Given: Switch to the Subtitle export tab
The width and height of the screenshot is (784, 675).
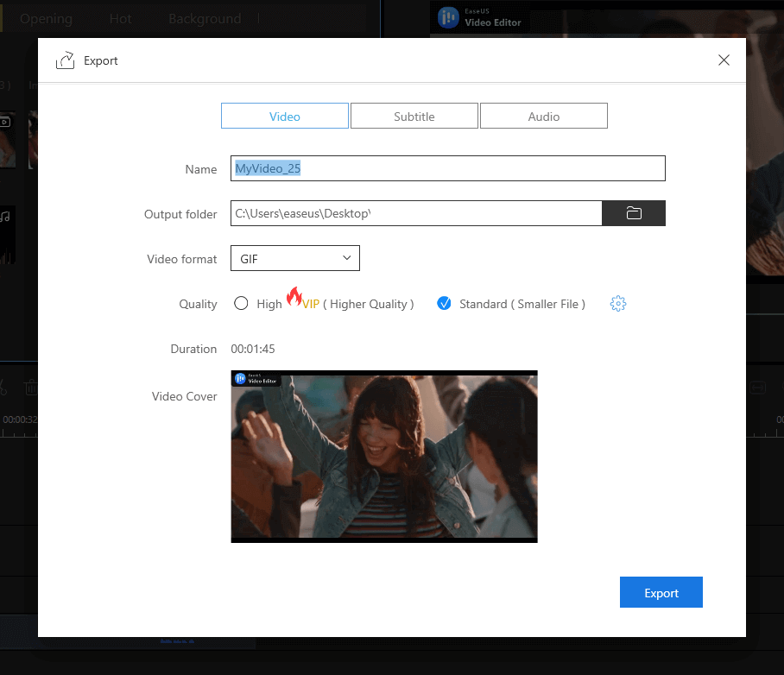Looking at the screenshot, I should click(x=414, y=117).
